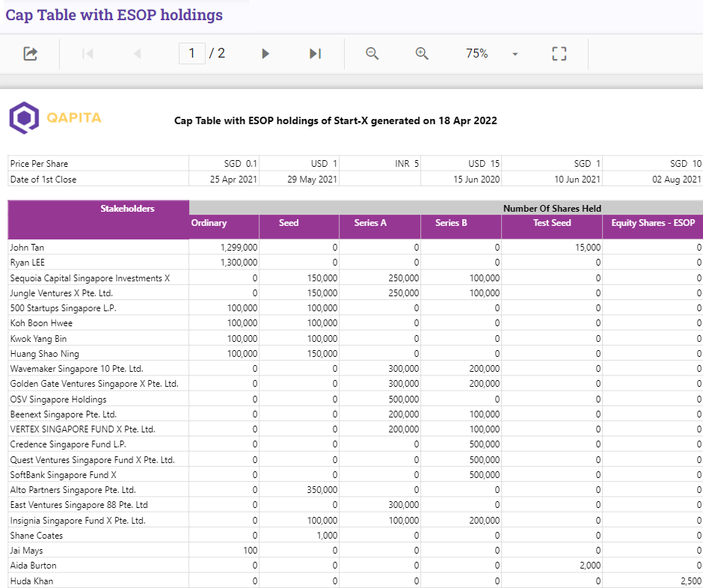Image resolution: width=703 pixels, height=588 pixels.
Task: Select Sequoia Capital Singapore Investments X row
Action: tap(90, 278)
